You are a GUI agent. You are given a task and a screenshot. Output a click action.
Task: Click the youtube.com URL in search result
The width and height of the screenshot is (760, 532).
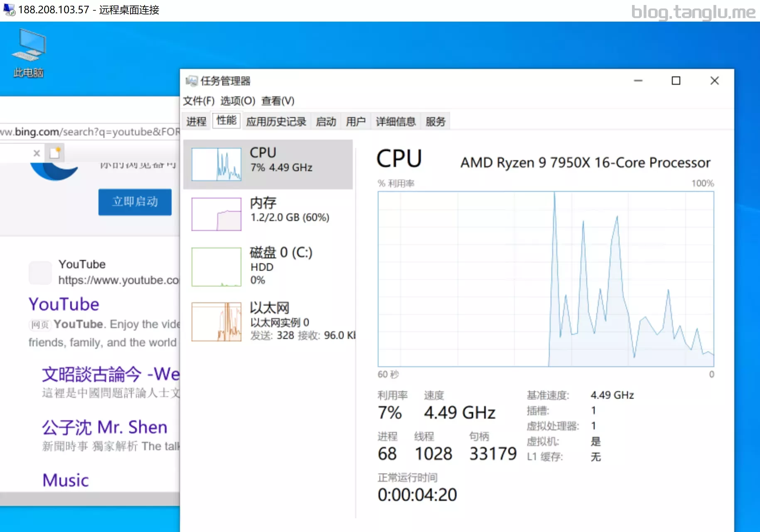118,280
